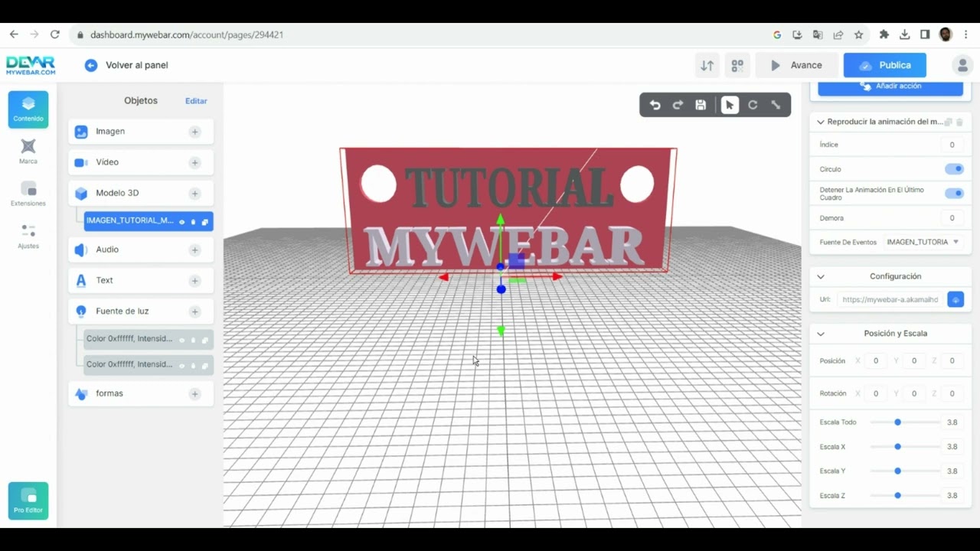Add a new formas object
This screenshot has height=551, width=980.
pyautogui.click(x=195, y=394)
